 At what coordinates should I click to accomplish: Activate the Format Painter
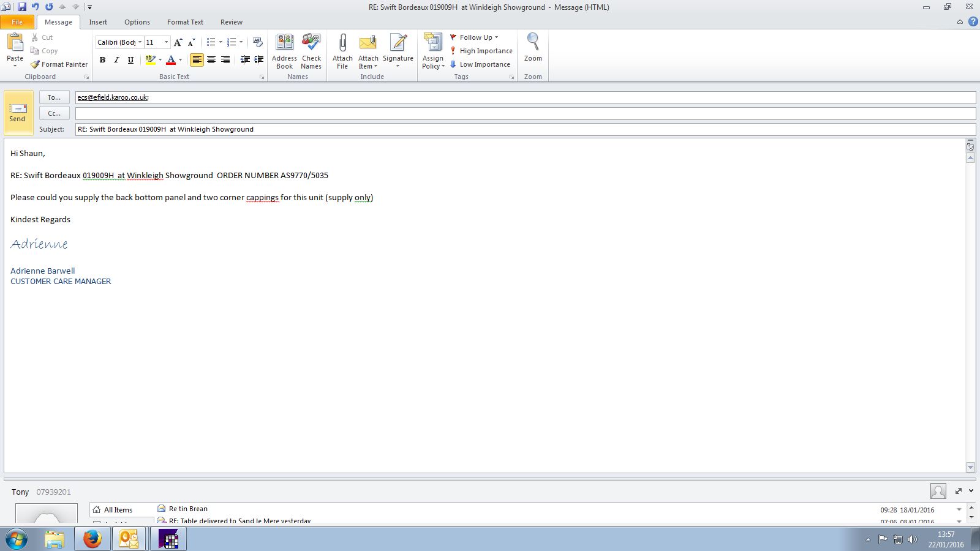(x=59, y=64)
